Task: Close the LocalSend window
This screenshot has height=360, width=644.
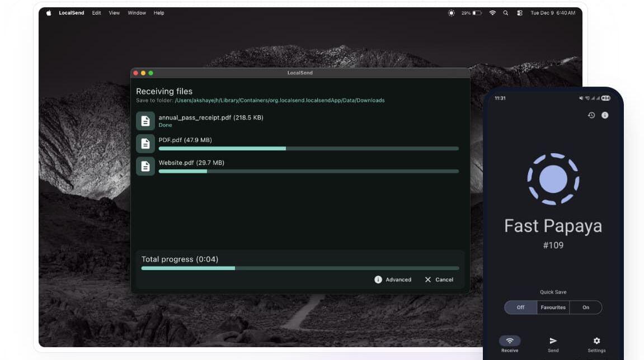Action: click(x=136, y=73)
